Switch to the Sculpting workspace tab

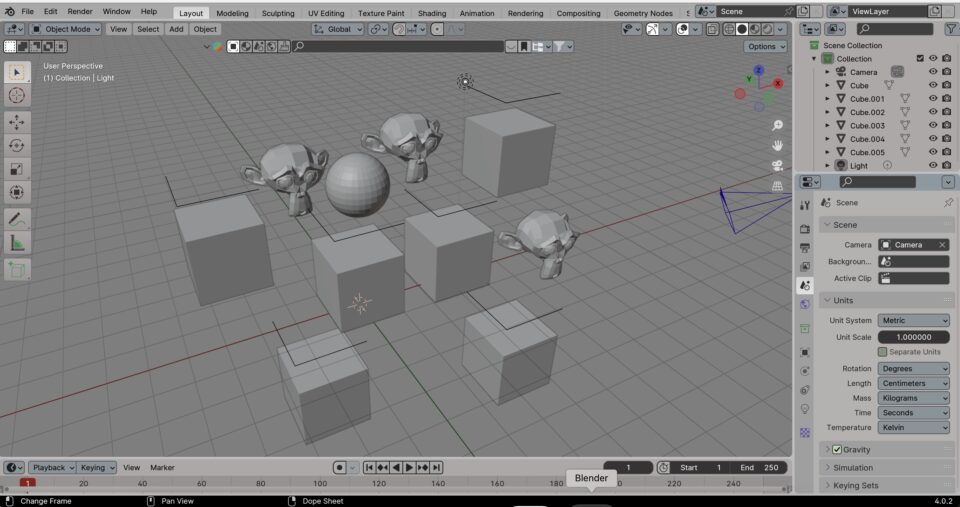tap(278, 13)
